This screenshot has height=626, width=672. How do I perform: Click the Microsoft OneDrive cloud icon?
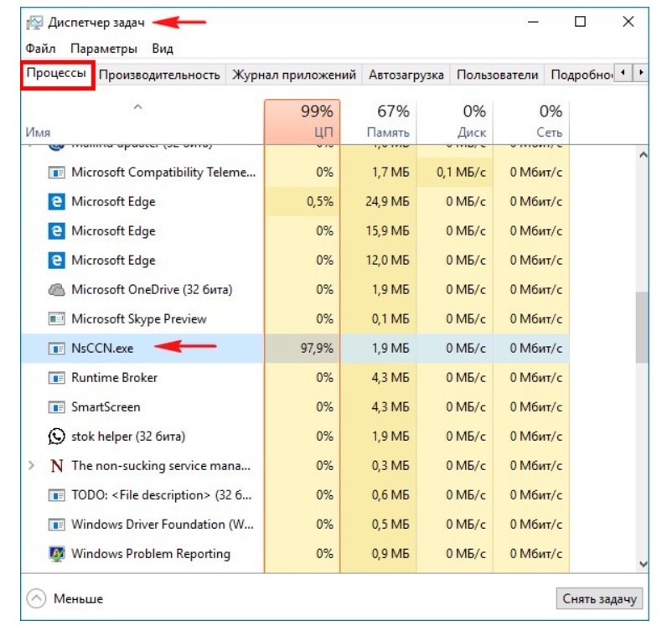coord(57,290)
